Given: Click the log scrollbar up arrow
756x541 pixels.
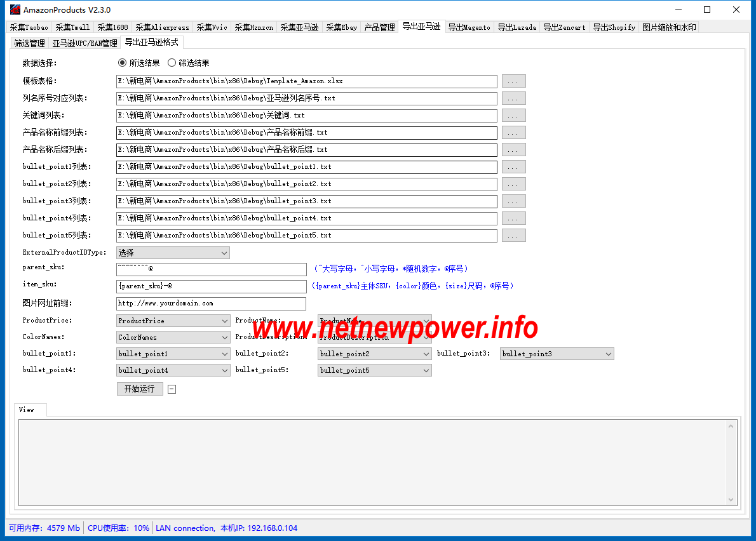Looking at the screenshot, I should click(x=731, y=426).
